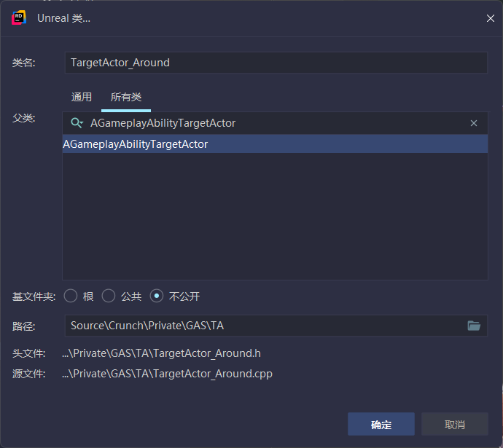Image resolution: width=503 pixels, height=448 pixels.
Task: Click the header file path TargetActor_Around.h
Action: (161, 353)
